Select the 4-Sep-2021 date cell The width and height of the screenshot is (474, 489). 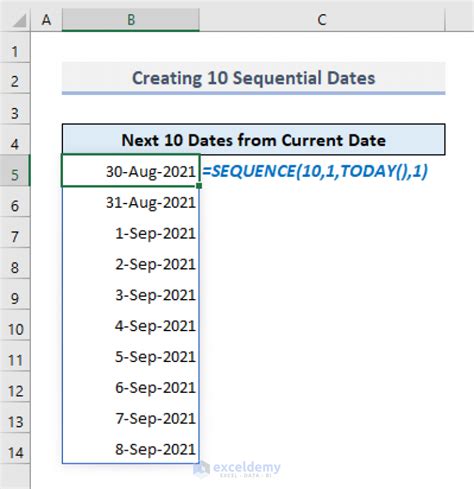tap(131, 325)
